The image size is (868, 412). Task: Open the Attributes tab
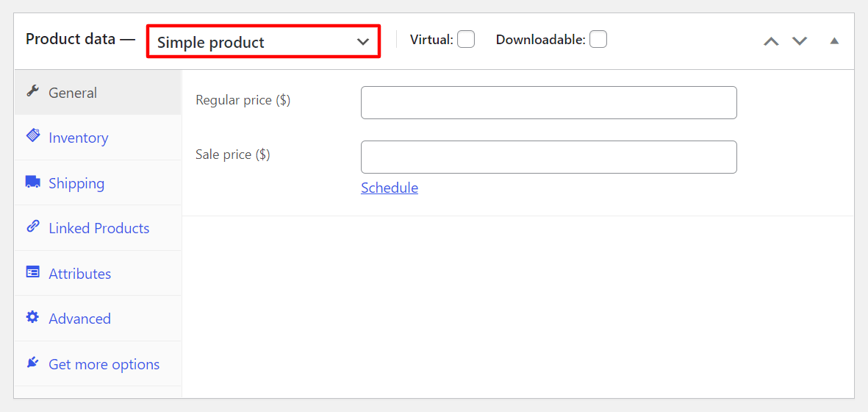(x=98, y=274)
